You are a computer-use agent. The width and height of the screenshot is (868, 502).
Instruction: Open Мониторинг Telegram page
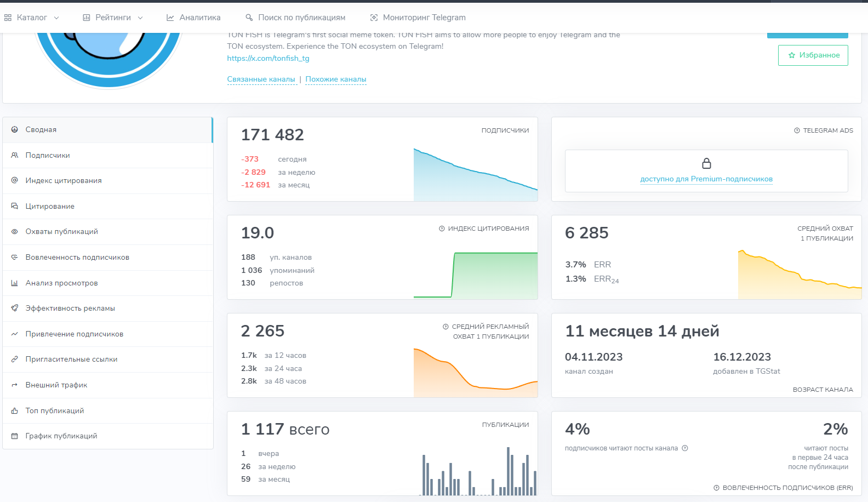(x=418, y=18)
